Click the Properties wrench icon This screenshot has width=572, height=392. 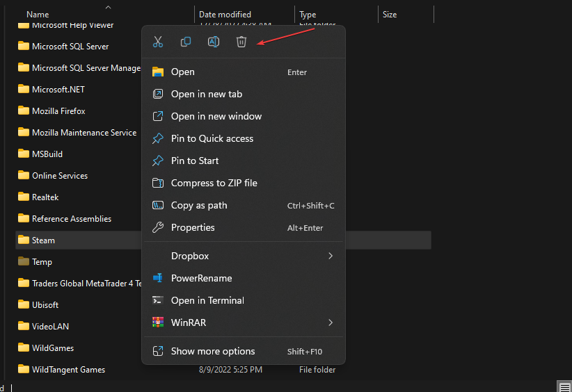point(158,228)
